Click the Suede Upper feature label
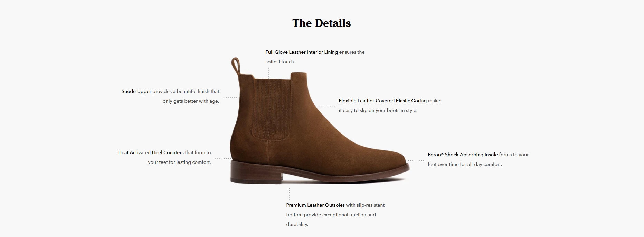644x237 pixels. 136,91
